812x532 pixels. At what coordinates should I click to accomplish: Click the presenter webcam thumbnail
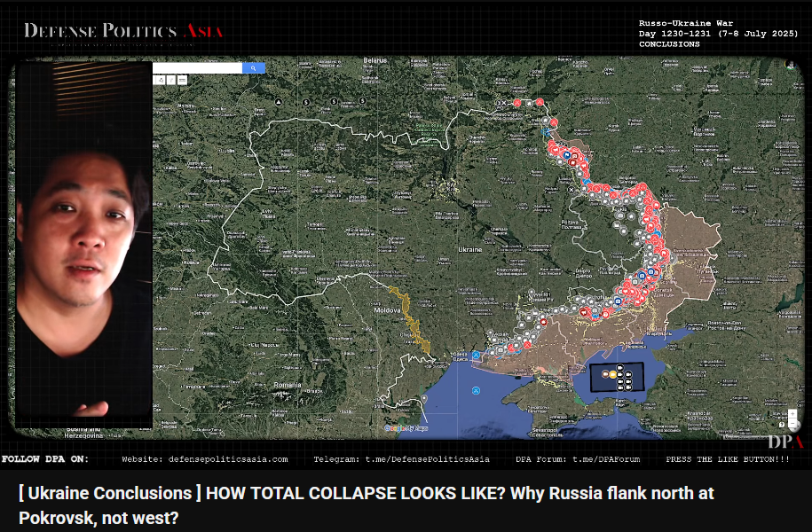[x=84, y=244]
